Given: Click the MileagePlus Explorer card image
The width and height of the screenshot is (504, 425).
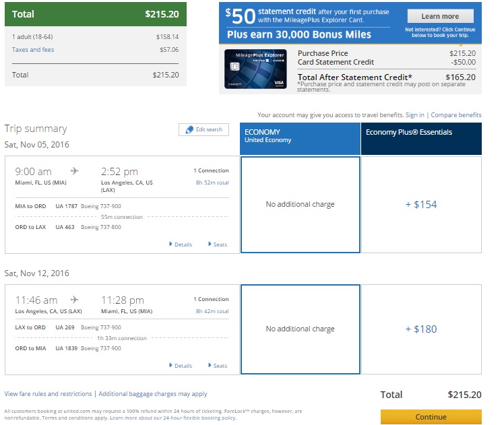Looking at the screenshot, I should 255,69.
